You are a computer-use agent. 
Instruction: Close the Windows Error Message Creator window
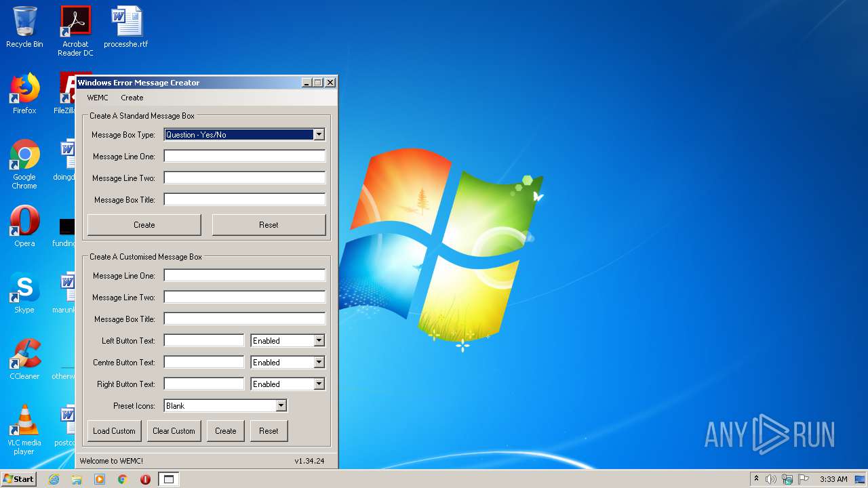[330, 83]
